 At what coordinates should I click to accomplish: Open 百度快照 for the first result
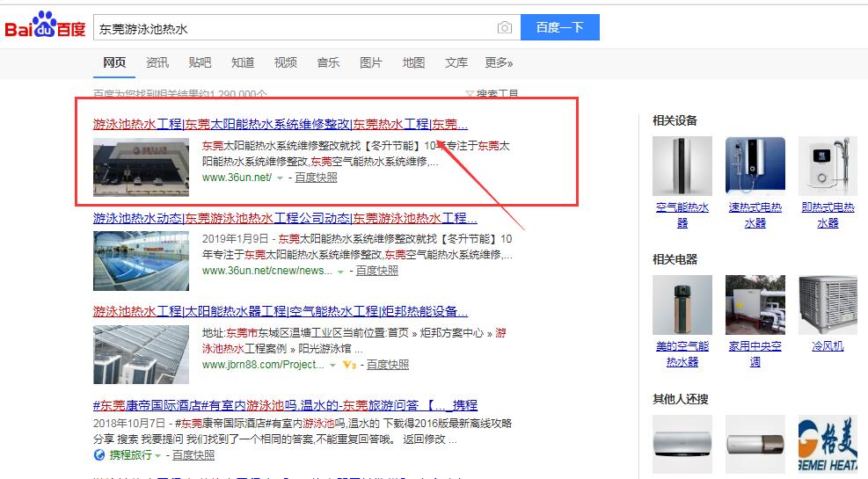316,177
